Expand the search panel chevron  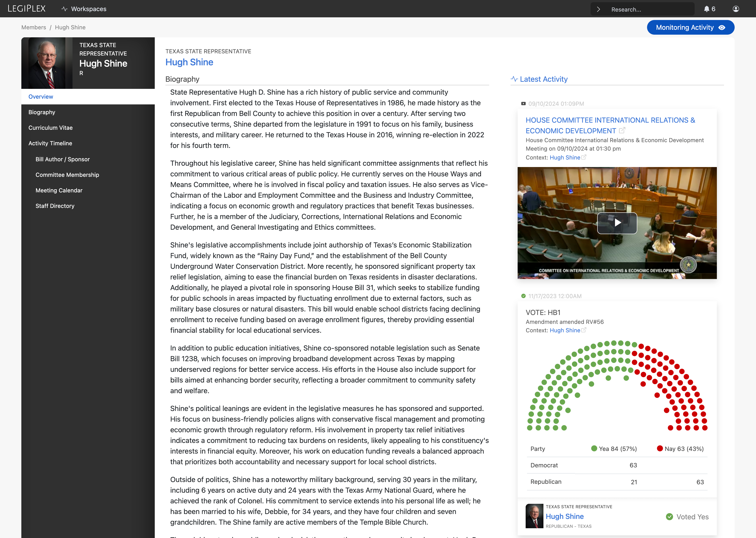tap(599, 9)
